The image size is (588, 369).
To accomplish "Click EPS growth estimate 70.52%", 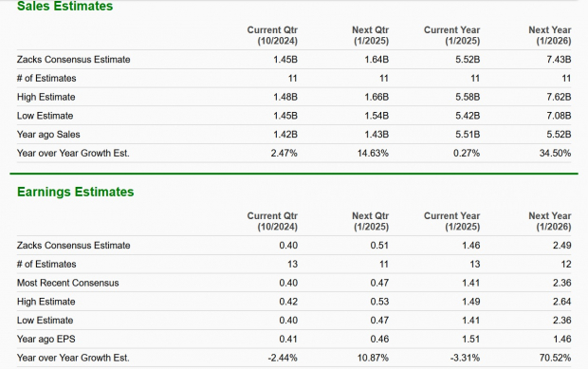I will (x=555, y=358).
